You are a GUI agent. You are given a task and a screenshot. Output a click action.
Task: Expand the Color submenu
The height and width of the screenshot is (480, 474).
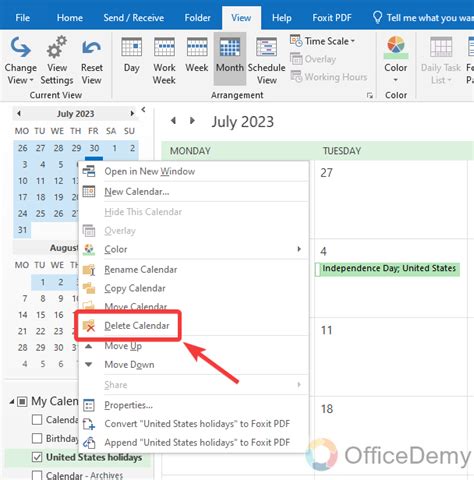(193, 249)
